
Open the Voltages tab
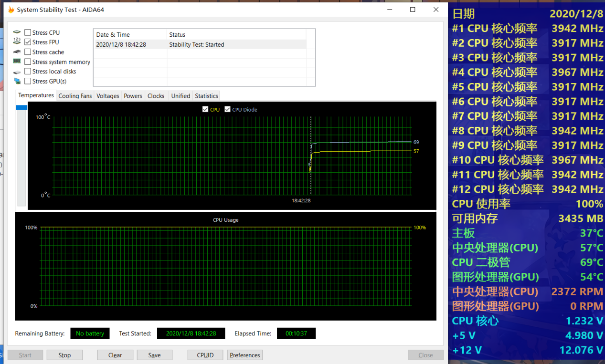108,96
